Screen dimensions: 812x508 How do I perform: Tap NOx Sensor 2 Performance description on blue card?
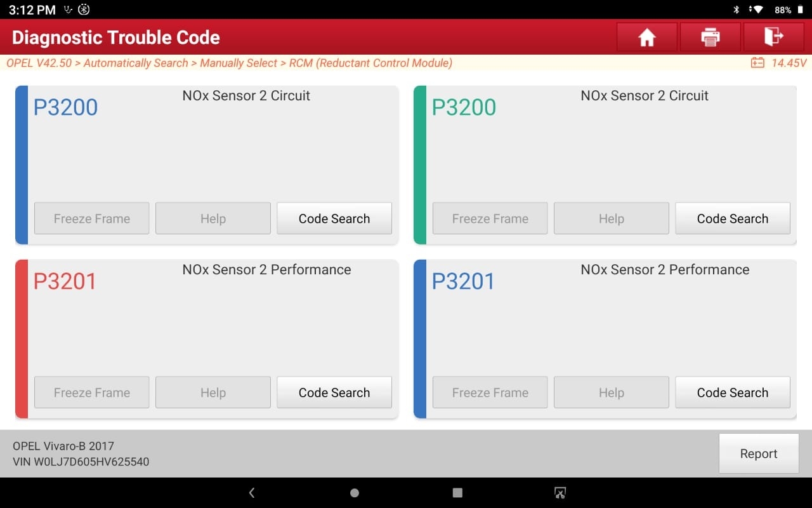[x=665, y=270]
